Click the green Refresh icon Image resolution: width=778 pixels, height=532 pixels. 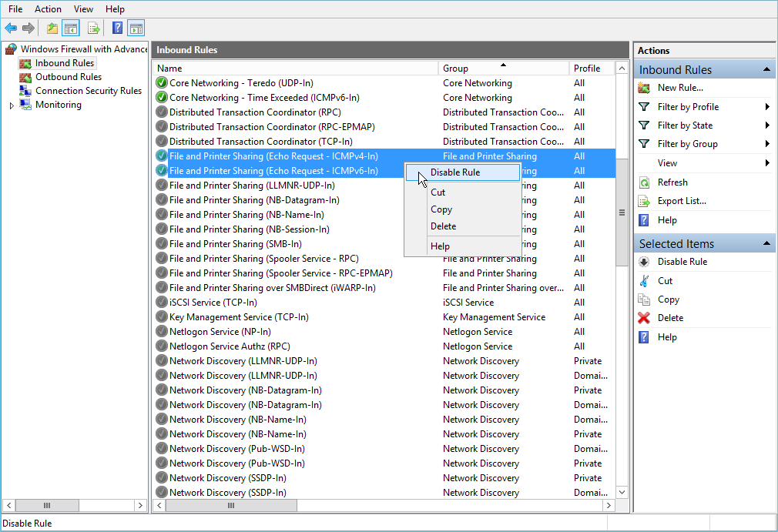[644, 182]
